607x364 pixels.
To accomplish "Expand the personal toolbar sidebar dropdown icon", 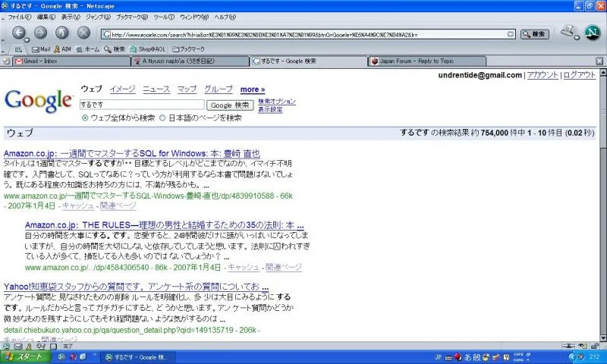I will tap(18, 49).
